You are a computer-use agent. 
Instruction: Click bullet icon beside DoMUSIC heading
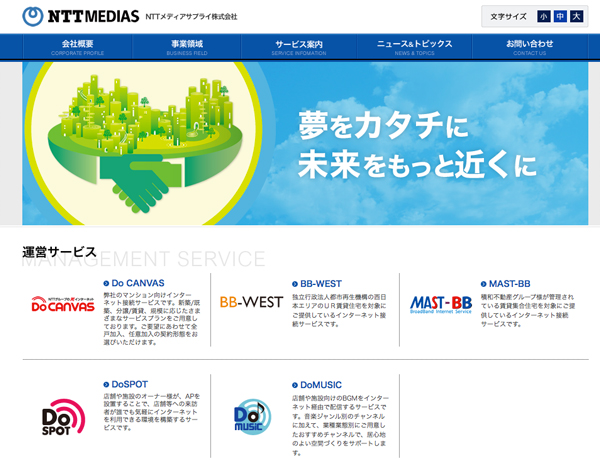(293, 384)
